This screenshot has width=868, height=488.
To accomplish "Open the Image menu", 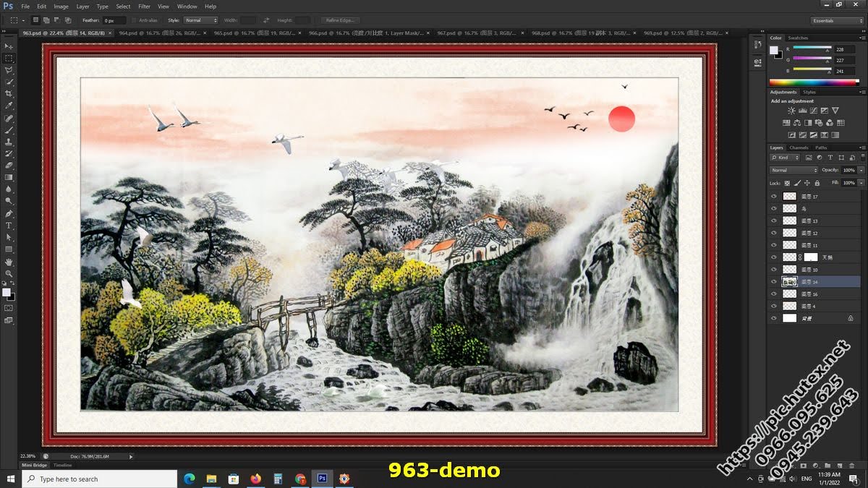I will click(x=61, y=6).
